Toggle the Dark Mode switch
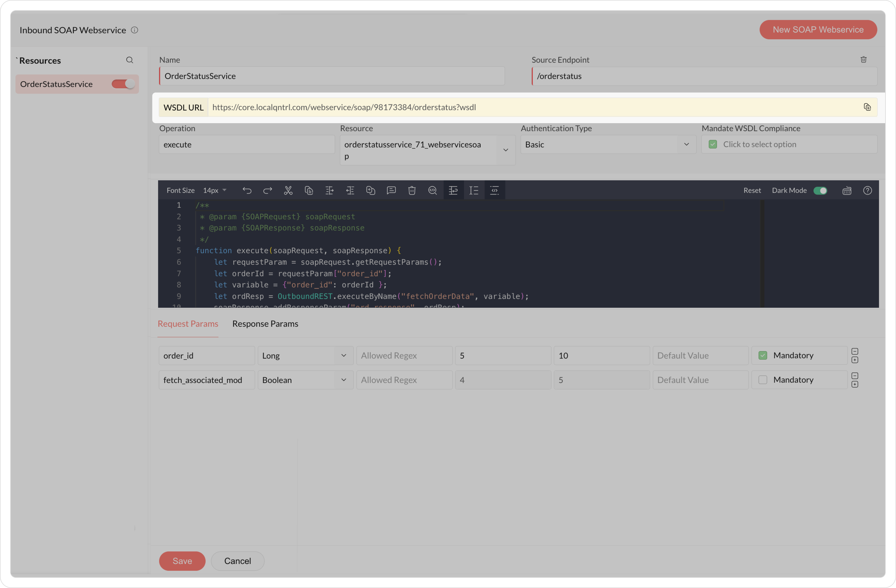 click(x=820, y=190)
